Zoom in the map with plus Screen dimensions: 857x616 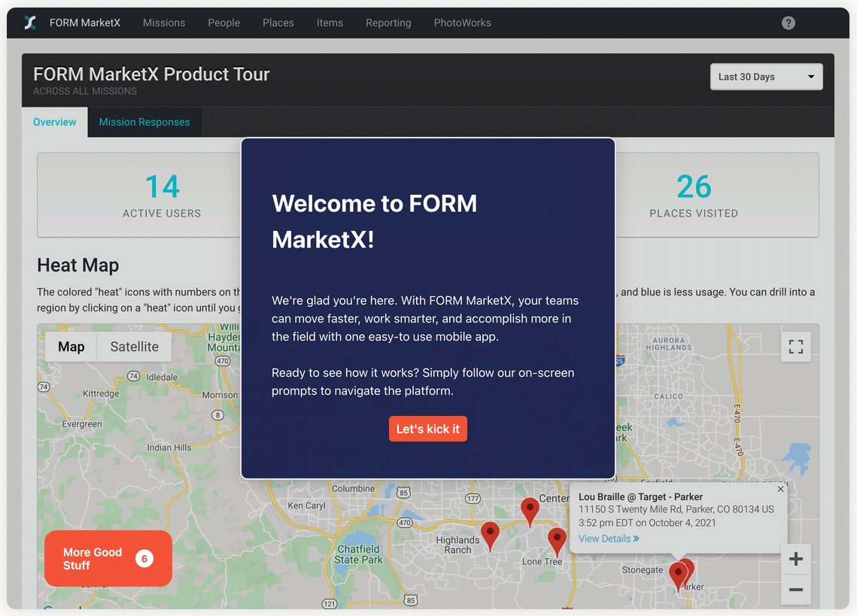[796, 559]
